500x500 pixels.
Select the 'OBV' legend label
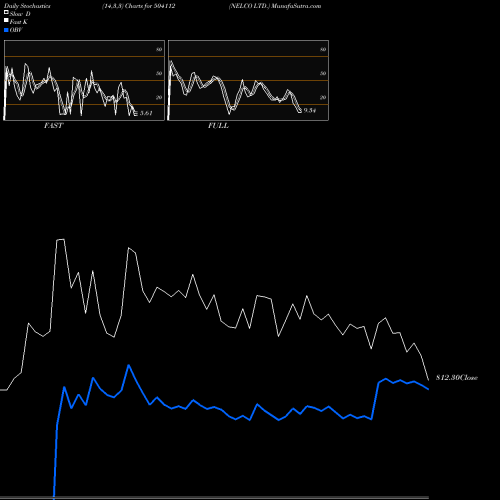click(x=16, y=30)
